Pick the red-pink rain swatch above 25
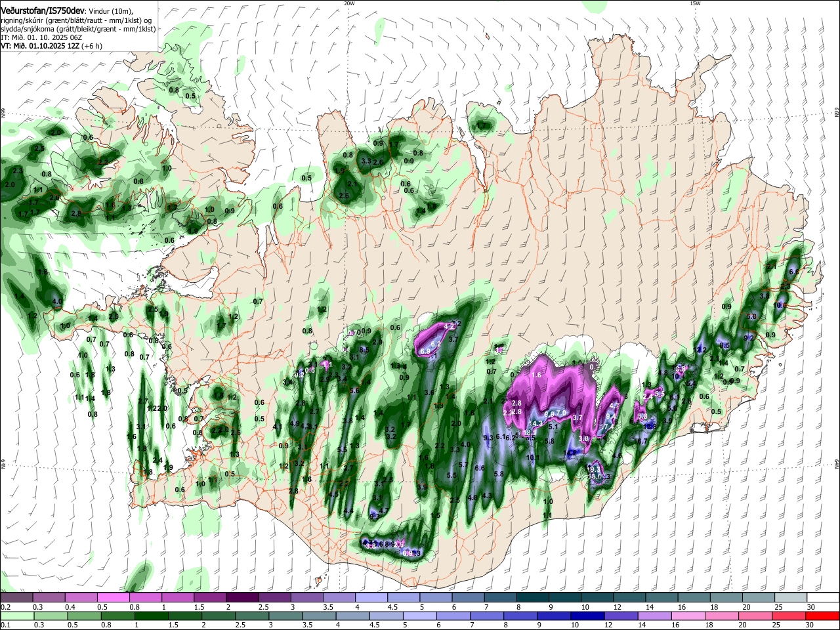 790,616
